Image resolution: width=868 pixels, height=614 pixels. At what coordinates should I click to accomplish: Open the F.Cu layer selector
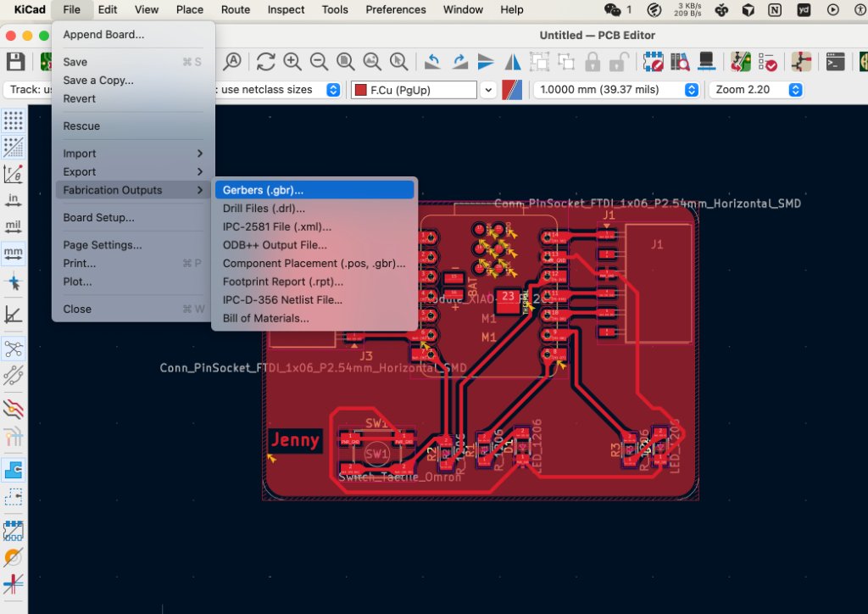click(x=414, y=90)
